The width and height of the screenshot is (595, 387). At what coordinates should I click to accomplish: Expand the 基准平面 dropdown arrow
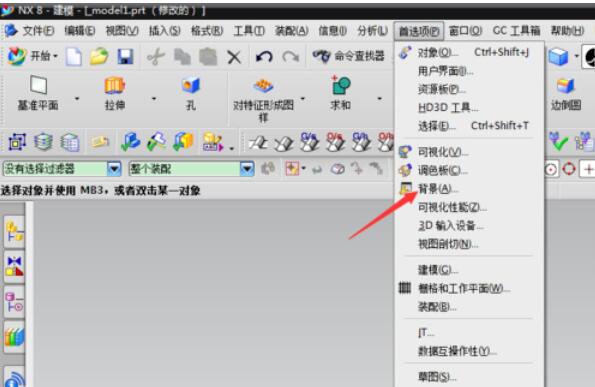[x=77, y=99]
